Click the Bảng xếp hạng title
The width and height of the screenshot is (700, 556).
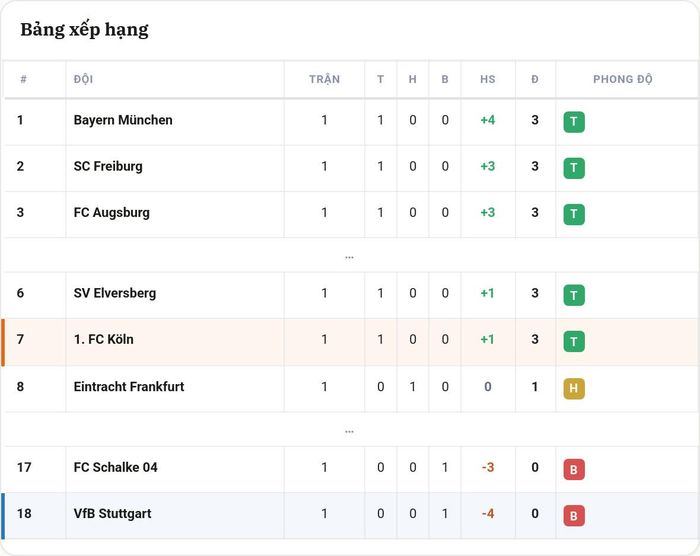click(x=84, y=29)
